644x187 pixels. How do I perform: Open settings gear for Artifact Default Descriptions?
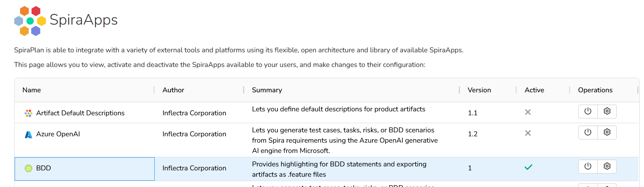[607, 111]
